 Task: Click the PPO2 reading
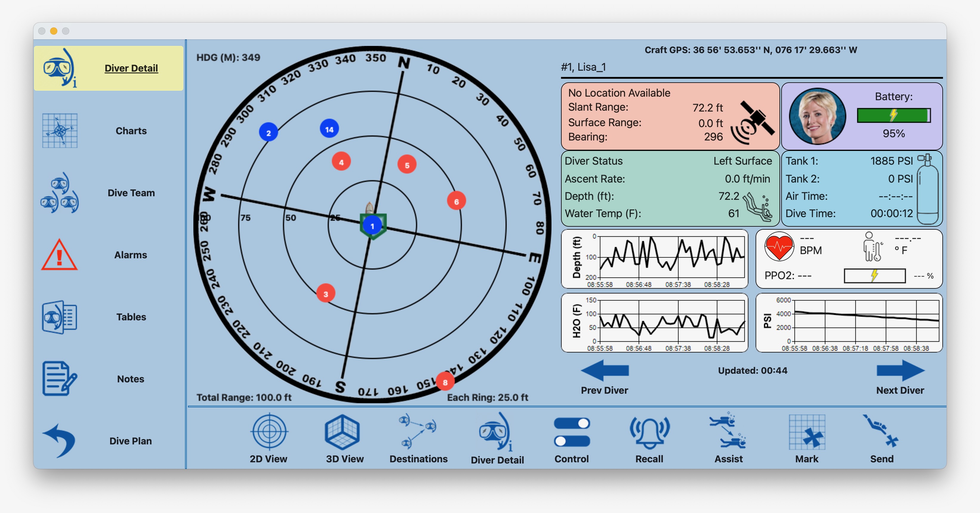pos(788,275)
